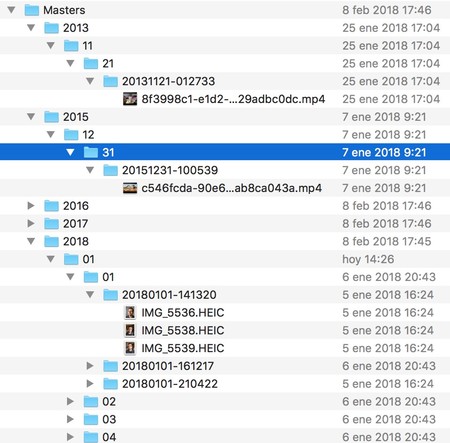Click the 20180101-141320 folder icon

111,295
